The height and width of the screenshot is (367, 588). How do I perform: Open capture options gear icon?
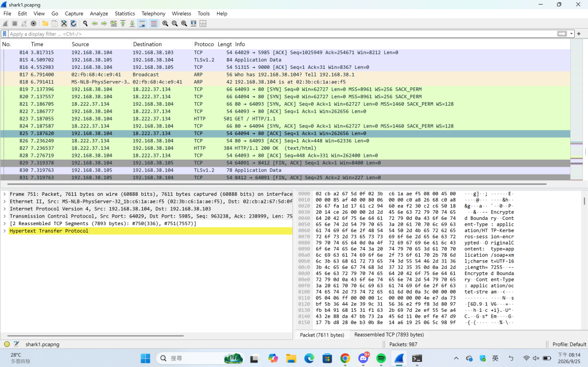point(34,24)
